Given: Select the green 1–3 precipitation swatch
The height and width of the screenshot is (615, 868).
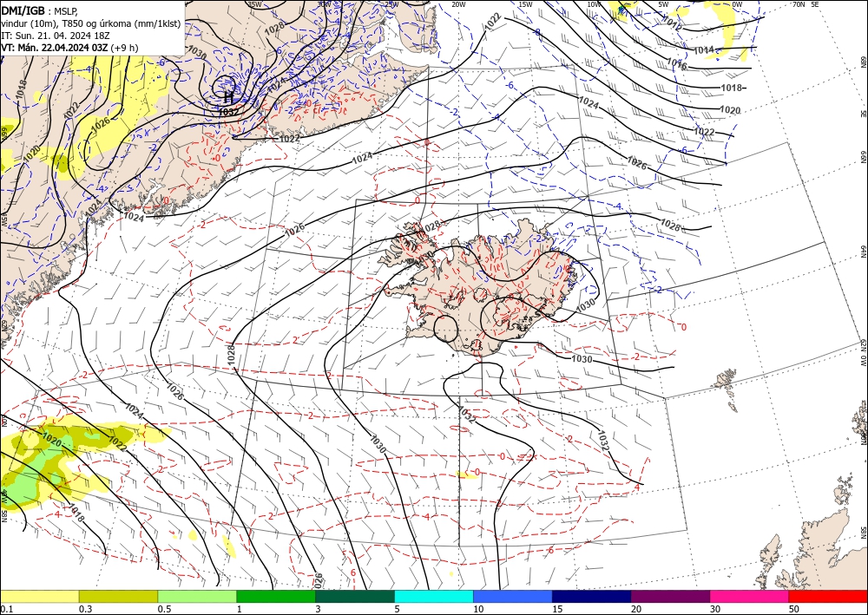Looking at the screenshot, I should click(x=276, y=596).
